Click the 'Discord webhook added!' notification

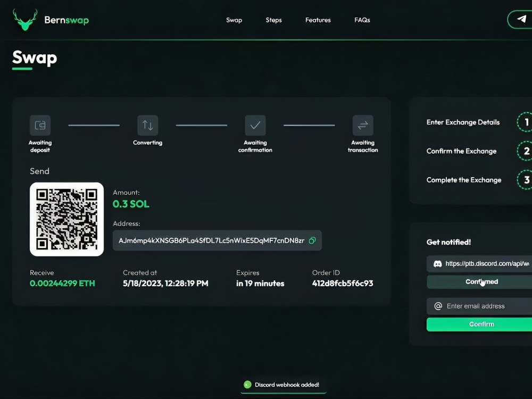pyautogui.click(x=284, y=385)
